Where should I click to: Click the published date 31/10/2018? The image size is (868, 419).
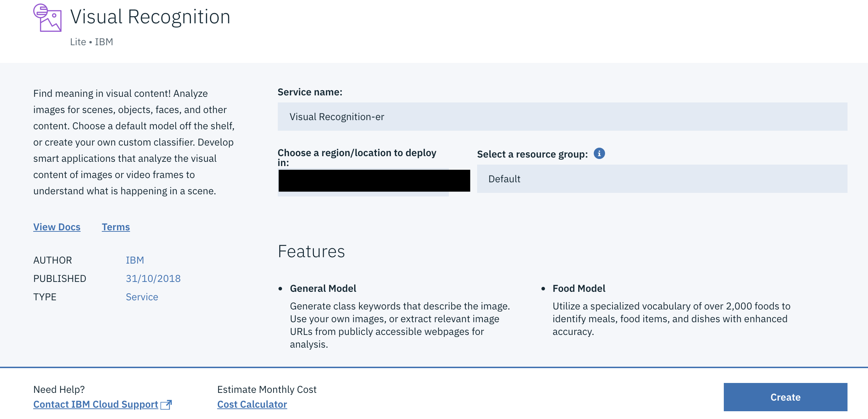(x=153, y=278)
